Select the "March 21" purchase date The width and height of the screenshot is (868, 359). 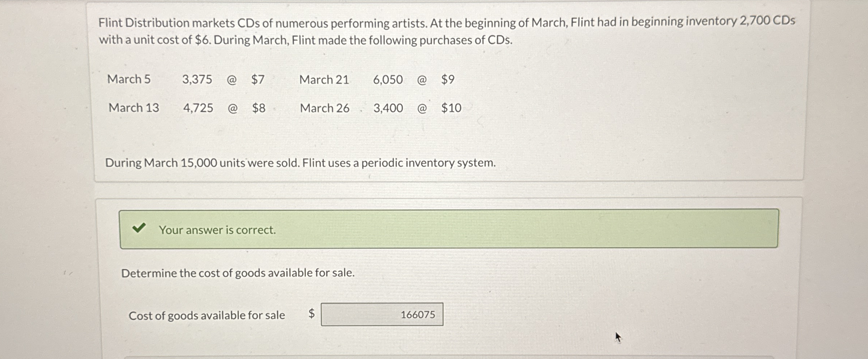[x=324, y=80]
